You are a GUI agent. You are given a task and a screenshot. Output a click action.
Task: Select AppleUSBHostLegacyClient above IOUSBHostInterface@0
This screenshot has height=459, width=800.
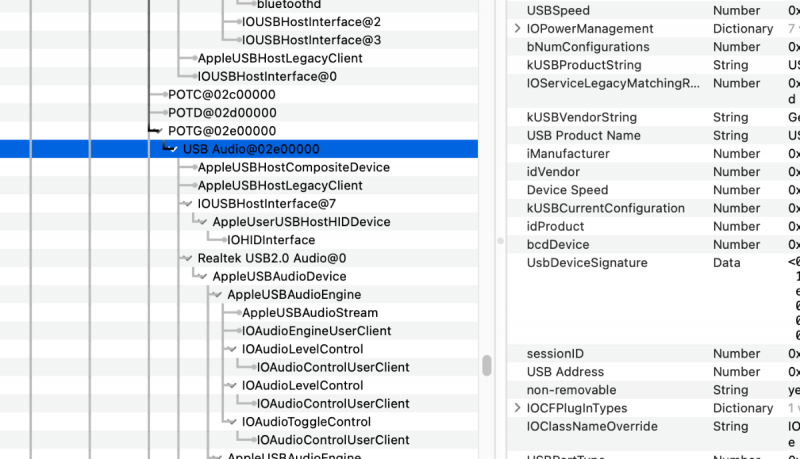[x=280, y=58]
